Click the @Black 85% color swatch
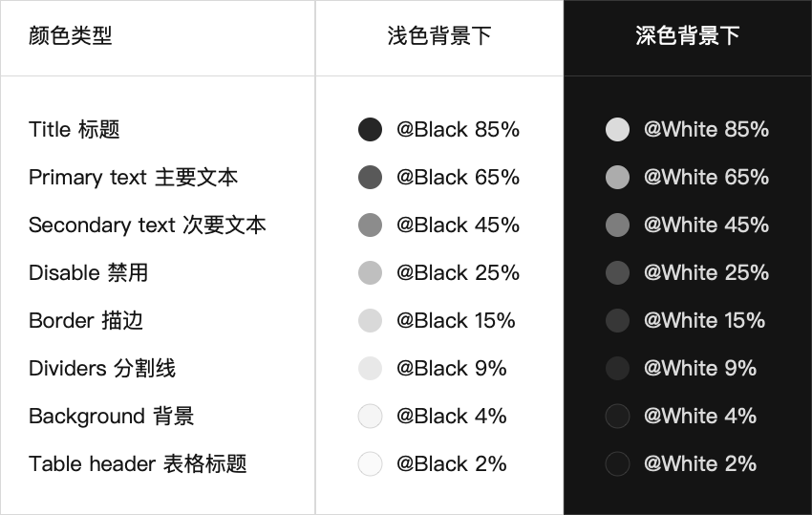The width and height of the screenshot is (812, 515). click(x=370, y=130)
